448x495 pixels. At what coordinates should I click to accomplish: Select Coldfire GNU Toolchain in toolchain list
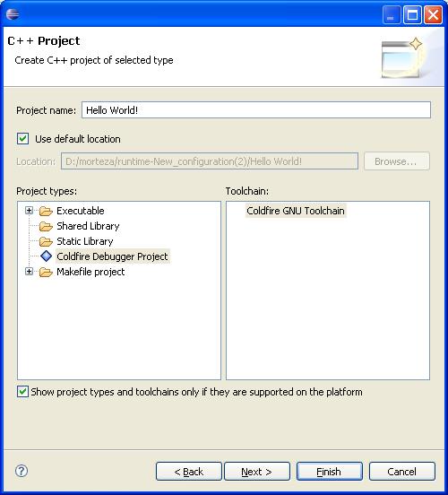296,211
